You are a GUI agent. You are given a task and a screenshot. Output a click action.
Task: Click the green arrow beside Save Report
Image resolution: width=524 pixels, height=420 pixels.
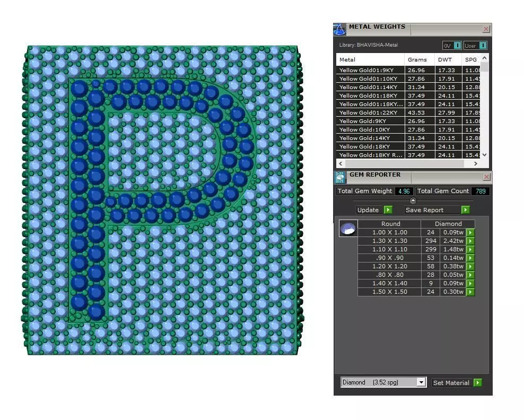point(466,210)
